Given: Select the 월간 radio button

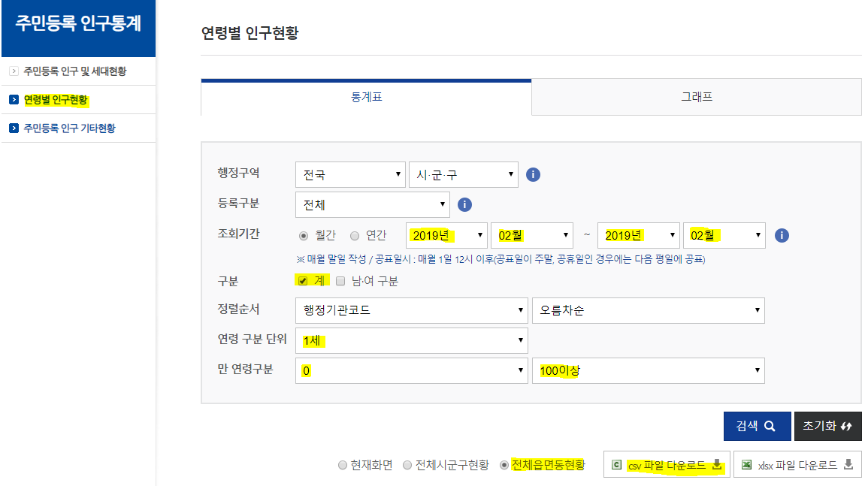Looking at the screenshot, I should (x=304, y=236).
